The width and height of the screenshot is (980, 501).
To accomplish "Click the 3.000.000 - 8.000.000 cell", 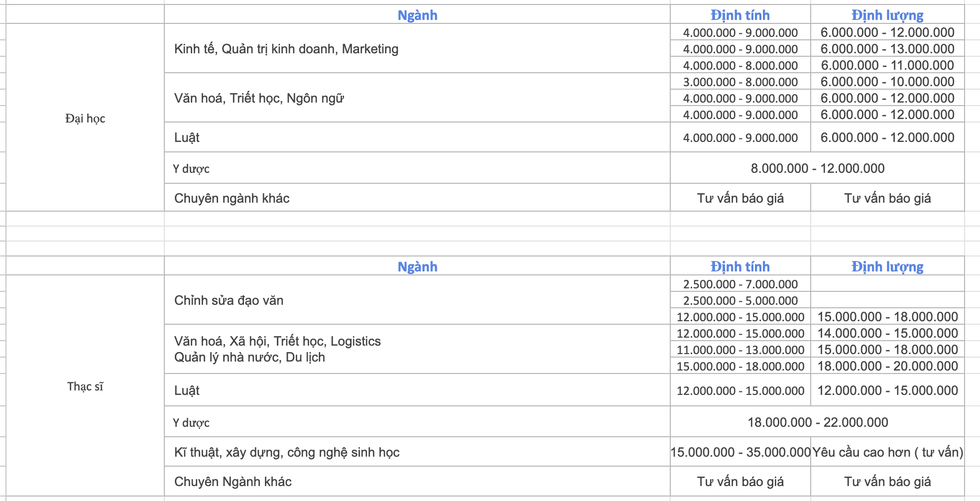I will pos(740,82).
